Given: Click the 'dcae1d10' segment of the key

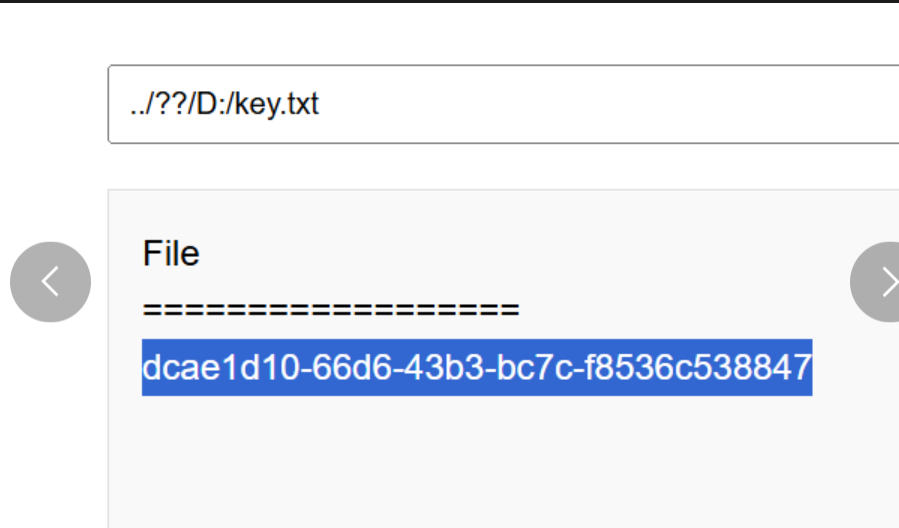Looking at the screenshot, I should 221,367.
